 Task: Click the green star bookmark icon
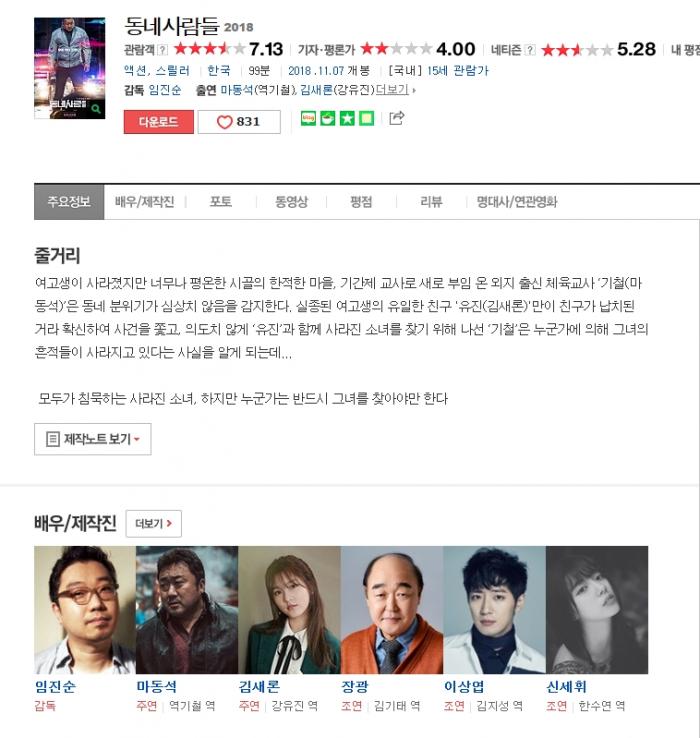tap(347, 118)
